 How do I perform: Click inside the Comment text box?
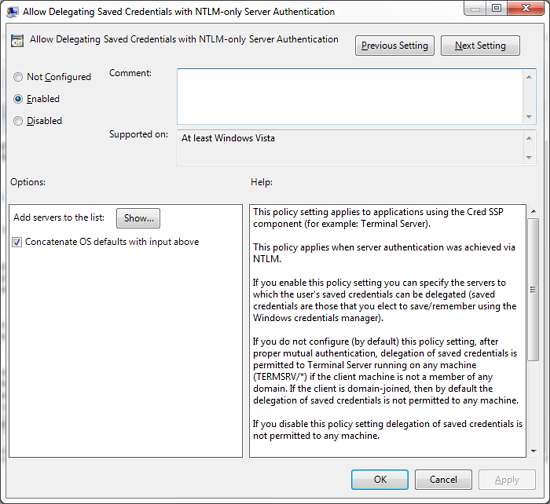pyautogui.click(x=350, y=96)
